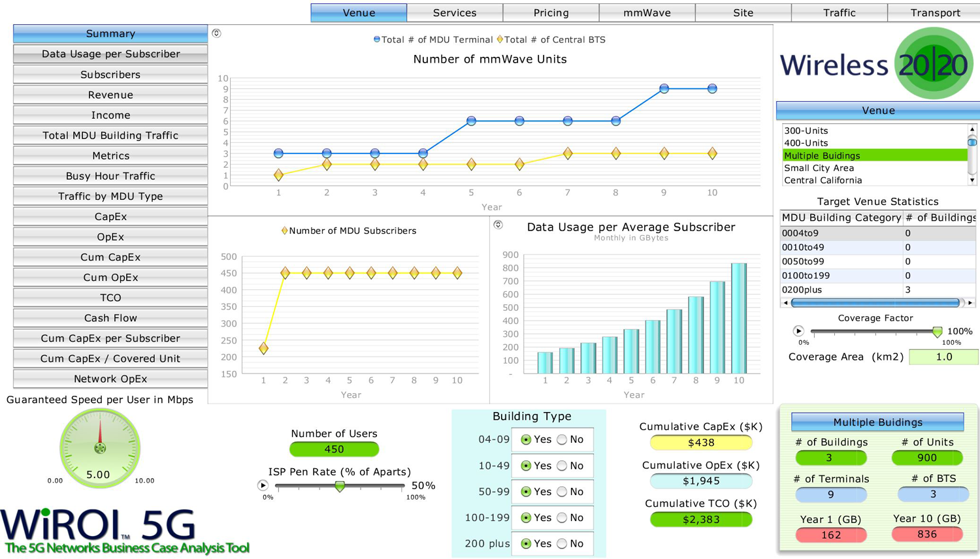
Task: Play the ISP Pen Rate slider animation
Action: click(x=263, y=485)
